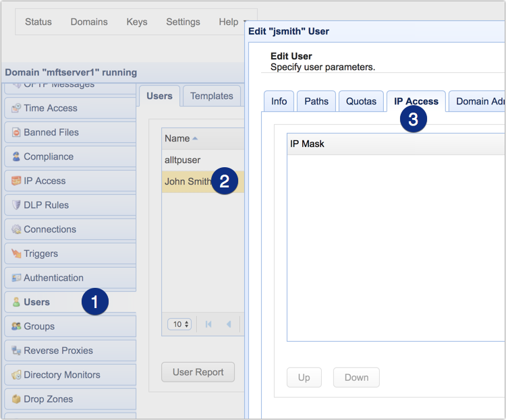Click the Triggers sidebar icon

click(x=16, y=254)
